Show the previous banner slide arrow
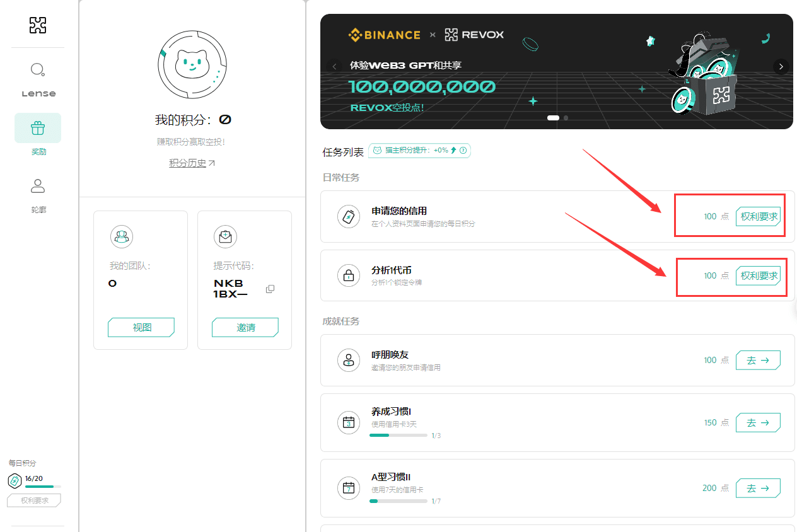 tap(334, 66)
